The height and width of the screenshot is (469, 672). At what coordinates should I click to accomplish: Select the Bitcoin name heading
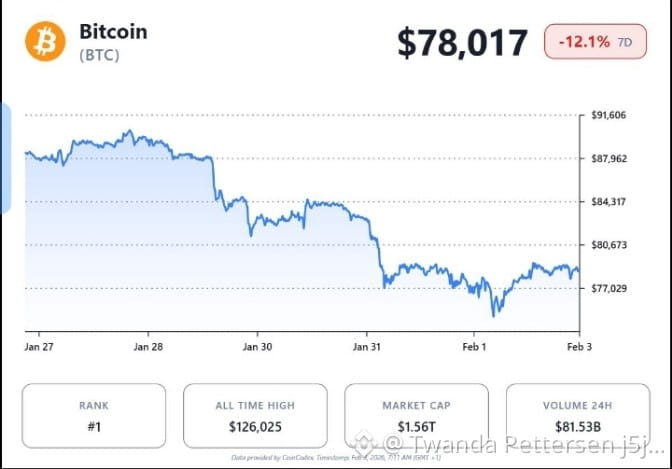point(113,32)
